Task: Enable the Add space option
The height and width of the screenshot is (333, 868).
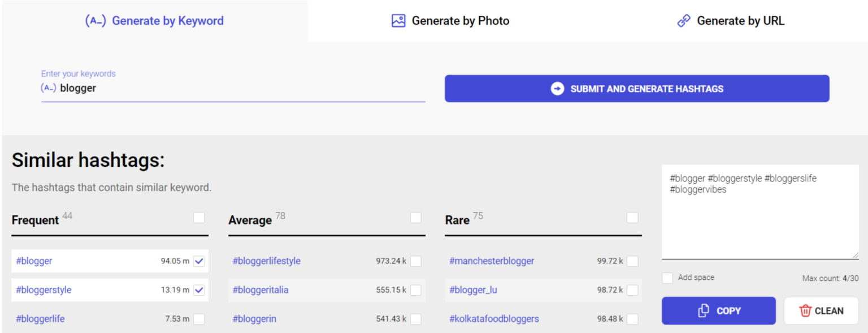Action: click(667, 277)
